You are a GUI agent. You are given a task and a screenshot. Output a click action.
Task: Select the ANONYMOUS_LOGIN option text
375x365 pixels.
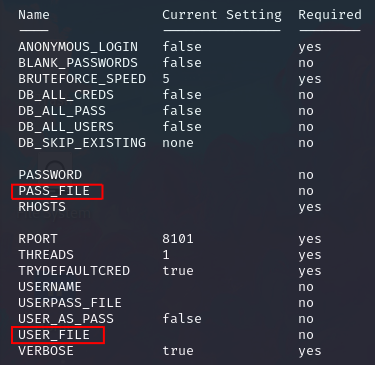click(78, 47)
